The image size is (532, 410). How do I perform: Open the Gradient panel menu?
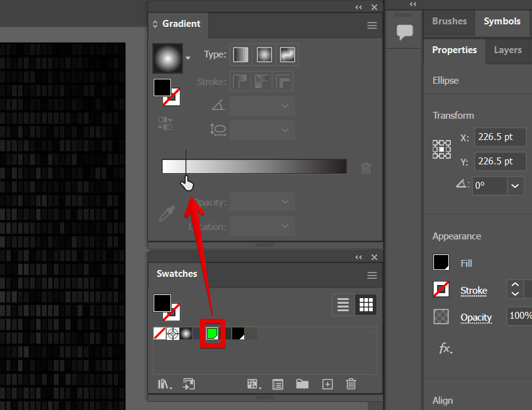click(x=372, y=26)
